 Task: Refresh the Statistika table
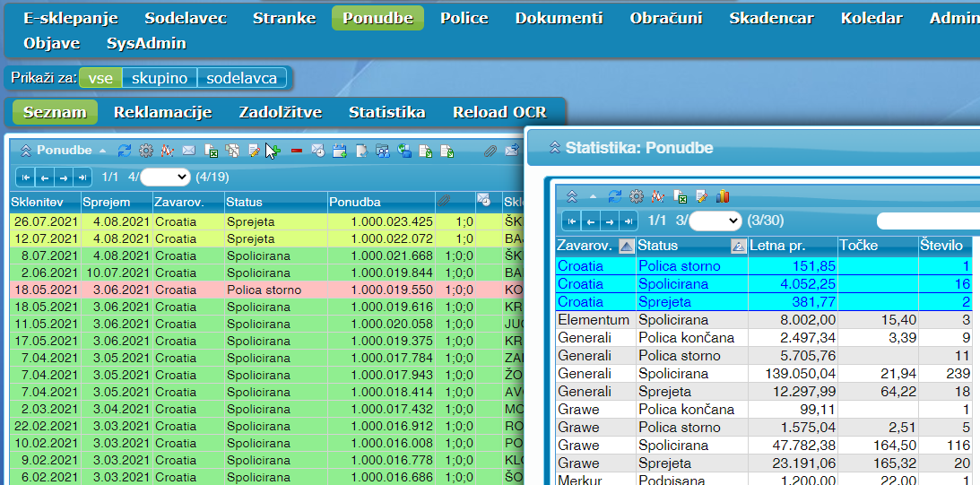(x=615, y=196)
